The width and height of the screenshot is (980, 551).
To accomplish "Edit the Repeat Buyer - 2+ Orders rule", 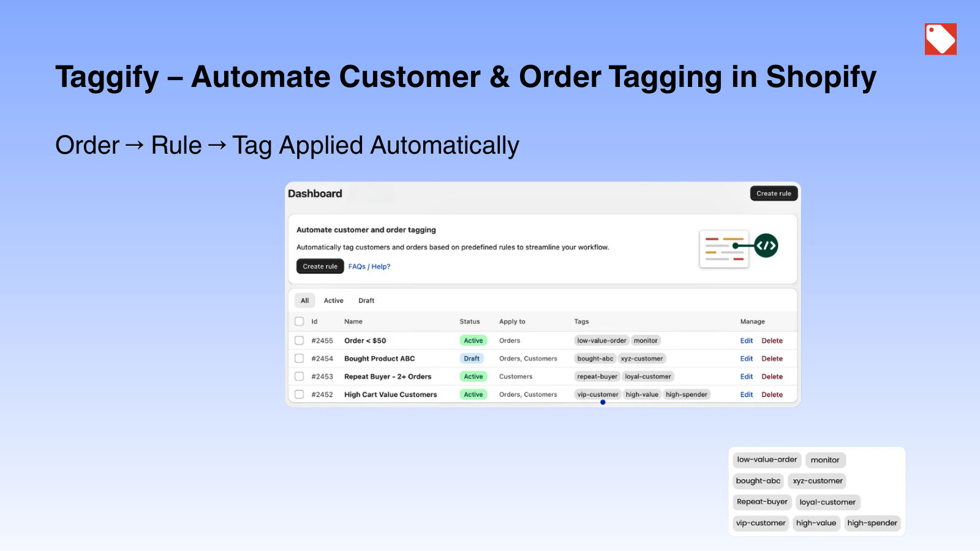I will (x=746, y=376).
